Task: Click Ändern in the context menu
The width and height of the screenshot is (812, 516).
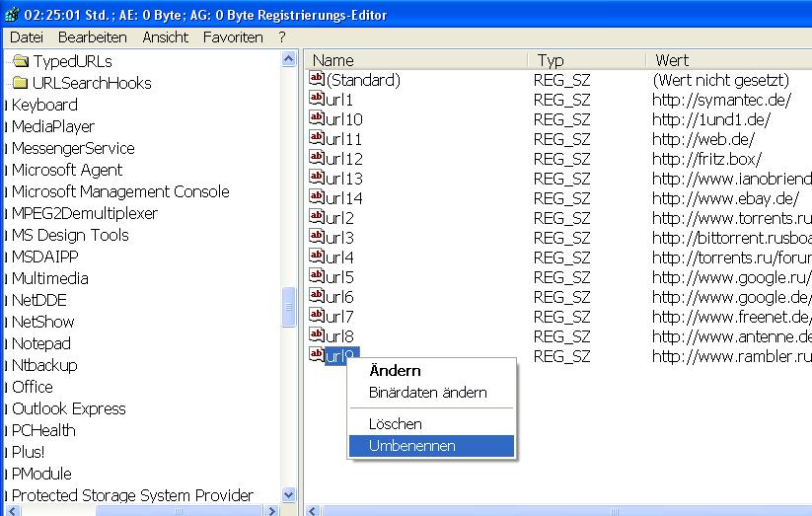Action: tap(395, 371)
